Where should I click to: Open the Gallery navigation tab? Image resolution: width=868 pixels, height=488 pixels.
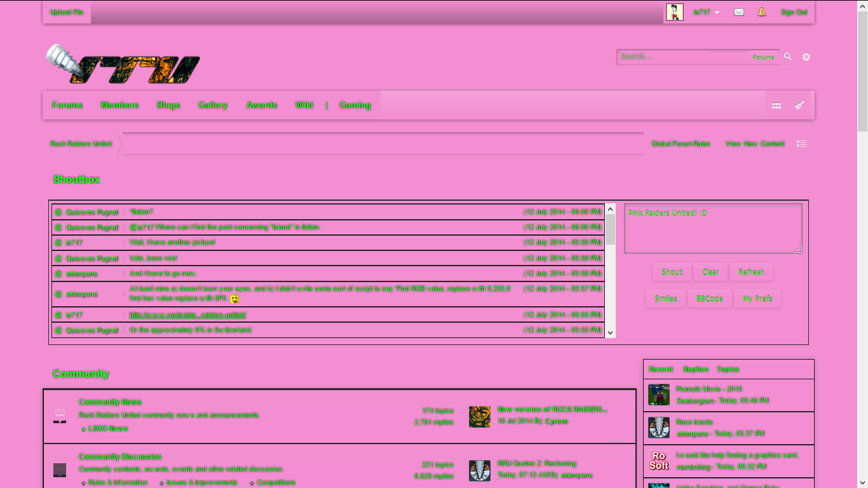(213, 105)
